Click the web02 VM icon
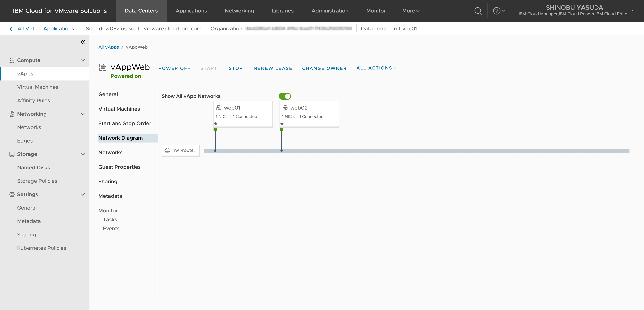 285,108
